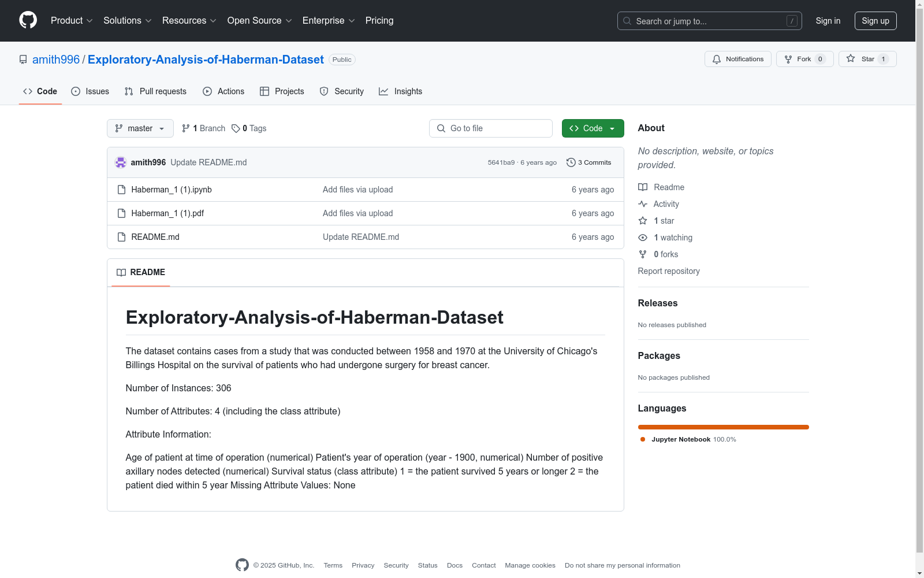Select the README tab in file viewer
Image resolution: width=924 pixels, height=578 pixels.
[141, 272]
